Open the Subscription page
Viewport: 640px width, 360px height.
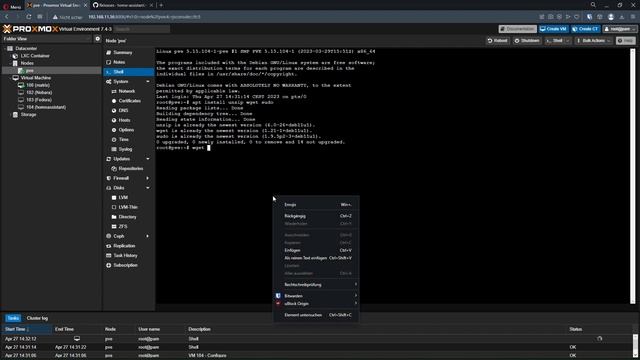coord(125,265)
